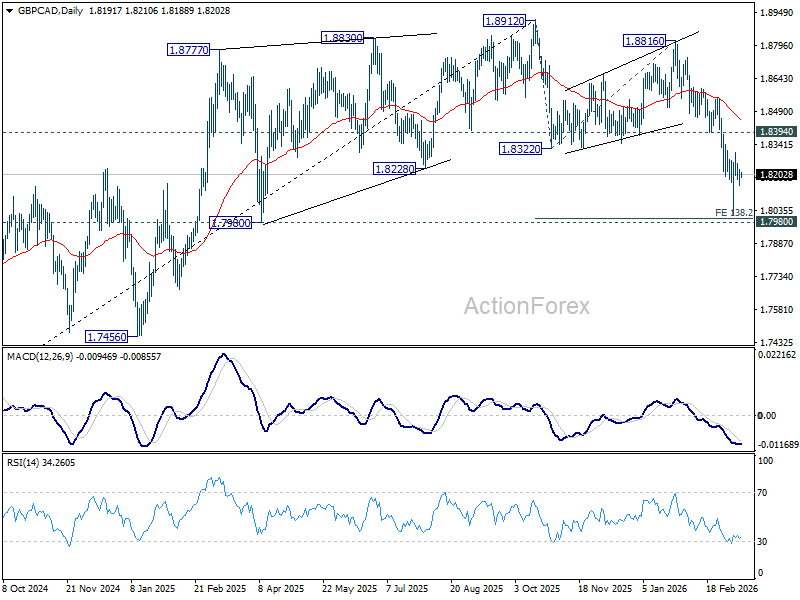Select the MACD(12,26,9) indicator label
This screenshot has height=600, width=800.
pyautogui.click(x=40, y=357)
